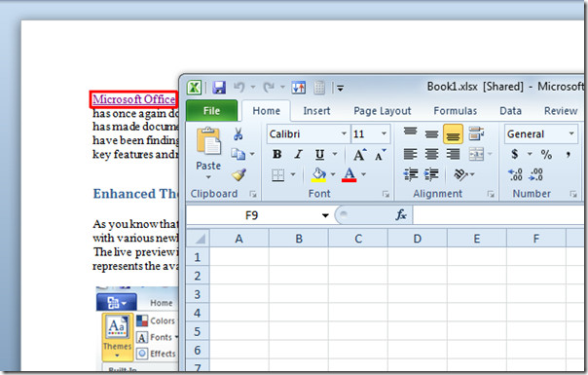Image resolution: width=588 pixels, height=375 pixels.
Task: Redo the action in Quick Access Toolbar
Action: point(269,88)
